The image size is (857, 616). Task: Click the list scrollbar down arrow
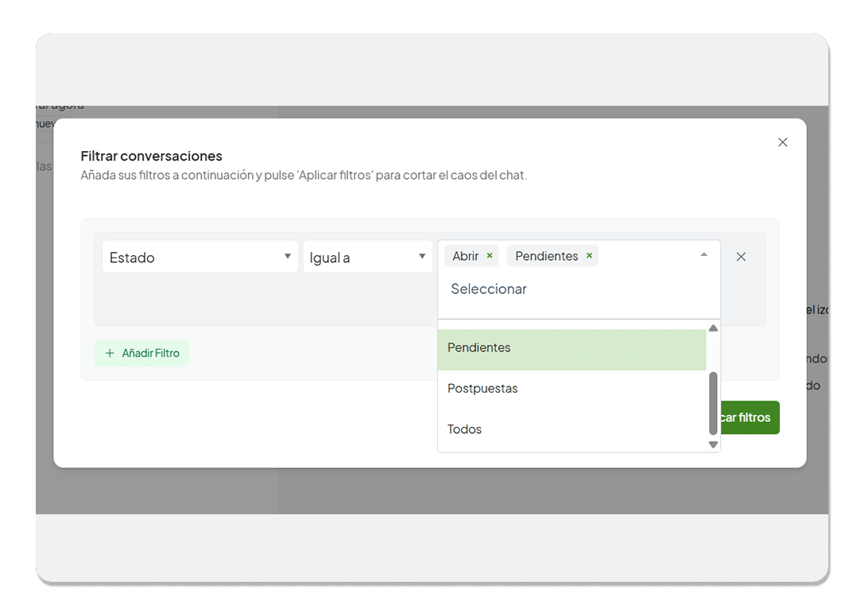pyautogui.click(x=713, y=444)
